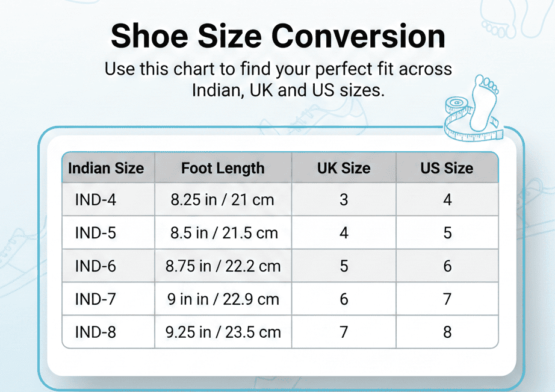Select the UK Size column header

344,168
